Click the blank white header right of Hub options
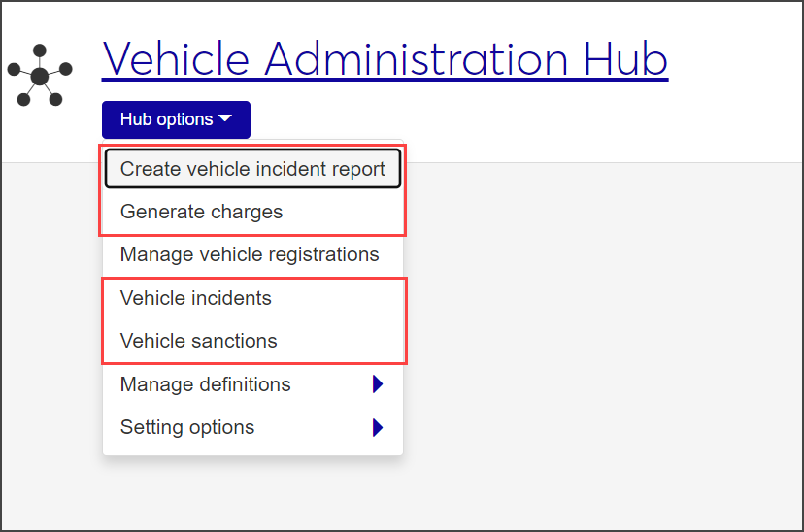Viewport: 804px width, 532px height. (x=524, y=121)
